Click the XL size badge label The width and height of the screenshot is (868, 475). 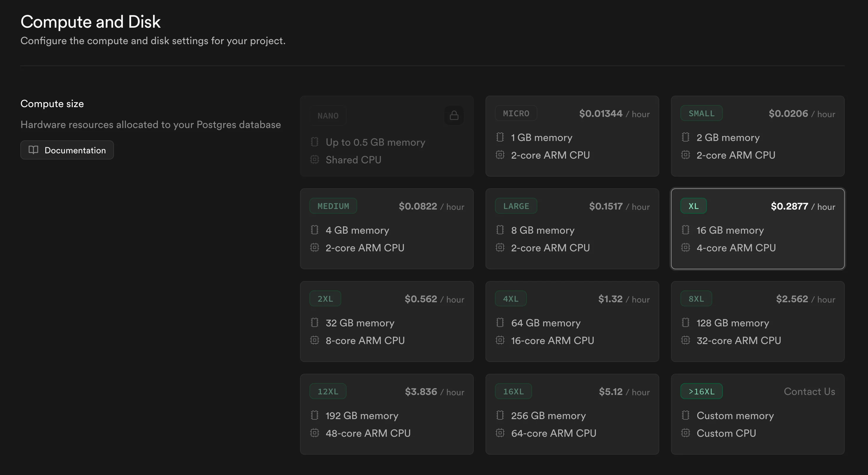click(x=693, y=206)
